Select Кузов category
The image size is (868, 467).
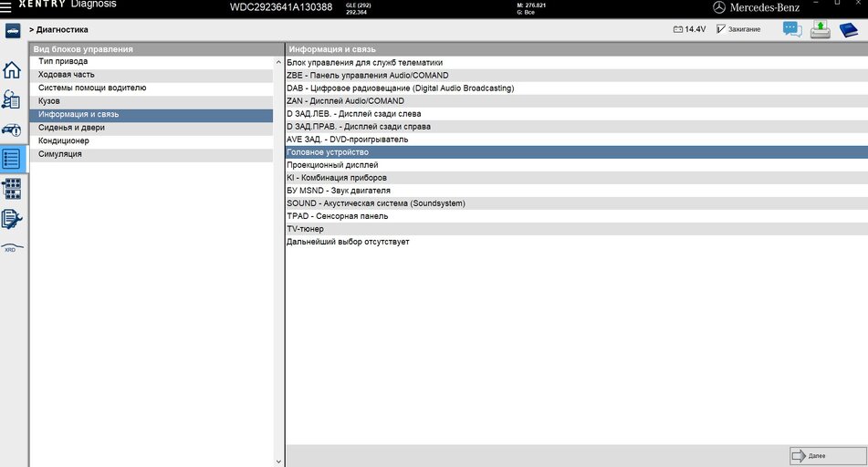[x=152, y=101]
